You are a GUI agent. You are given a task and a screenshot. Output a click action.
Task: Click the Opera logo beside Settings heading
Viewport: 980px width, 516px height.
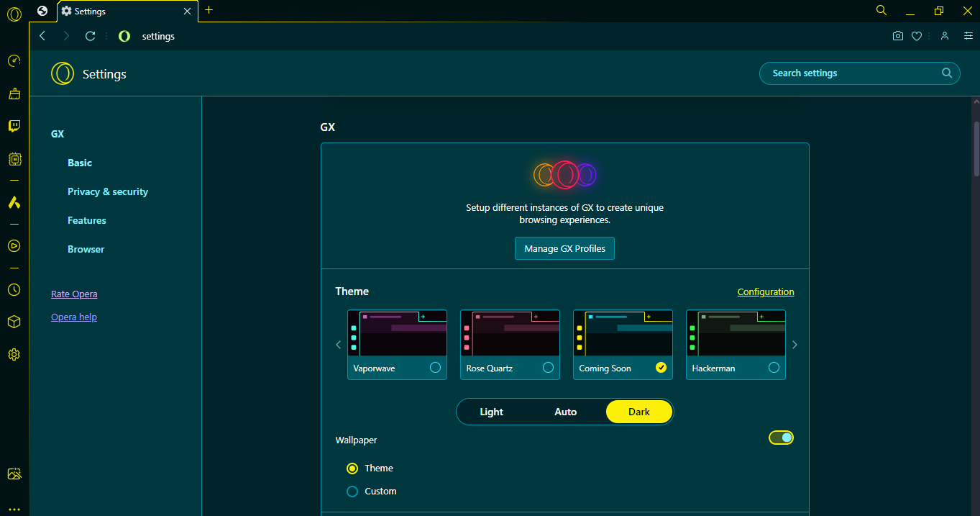63,73
